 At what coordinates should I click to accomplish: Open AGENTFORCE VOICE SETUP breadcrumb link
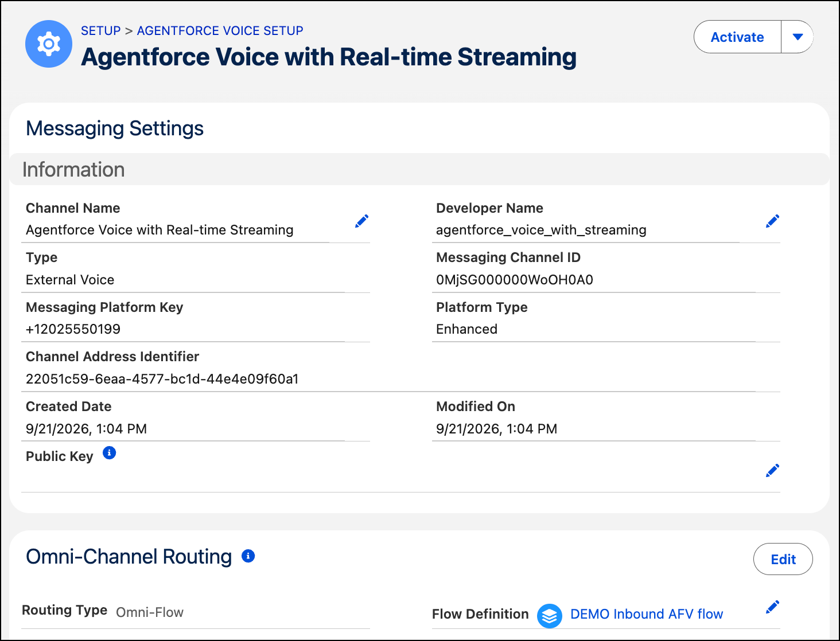click(x=220, y=31)
